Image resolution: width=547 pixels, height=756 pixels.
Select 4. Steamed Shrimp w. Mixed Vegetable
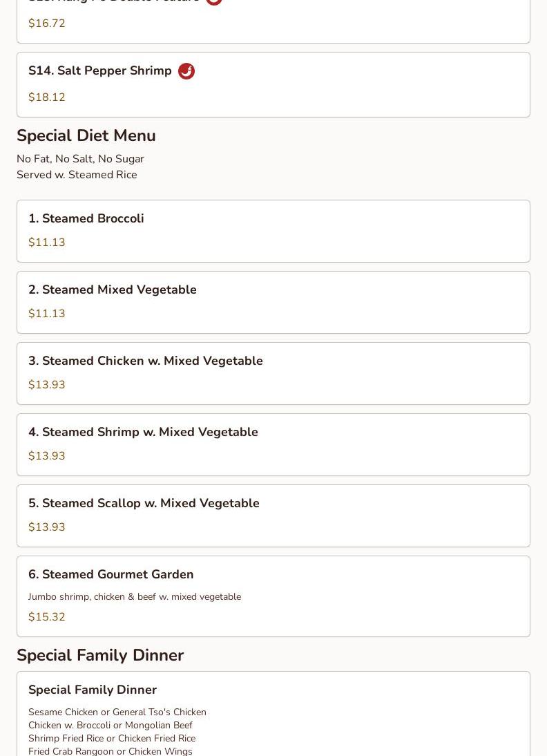pos(273,444)
